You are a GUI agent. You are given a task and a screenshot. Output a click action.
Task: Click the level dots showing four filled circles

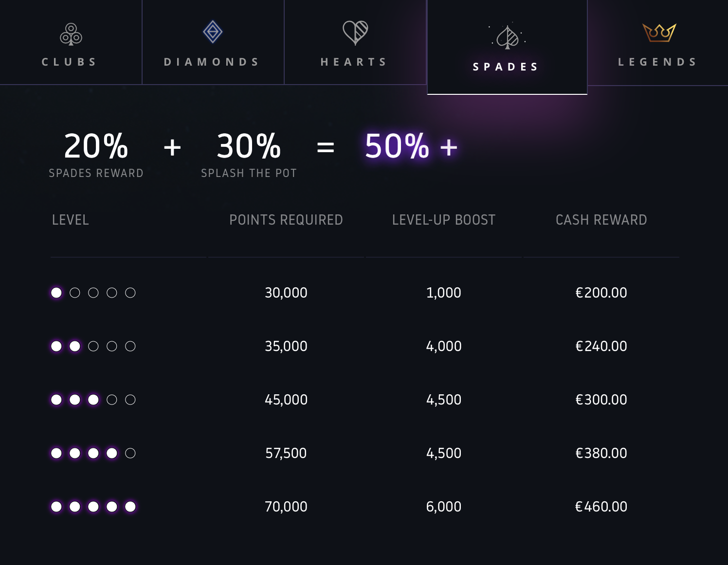pos(93,453)
